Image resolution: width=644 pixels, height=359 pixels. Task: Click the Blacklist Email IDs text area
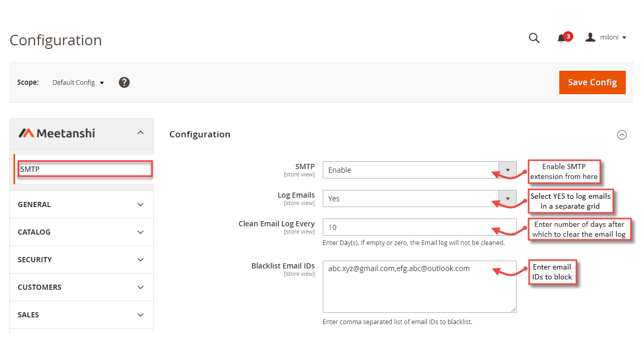tap(419, 286)
